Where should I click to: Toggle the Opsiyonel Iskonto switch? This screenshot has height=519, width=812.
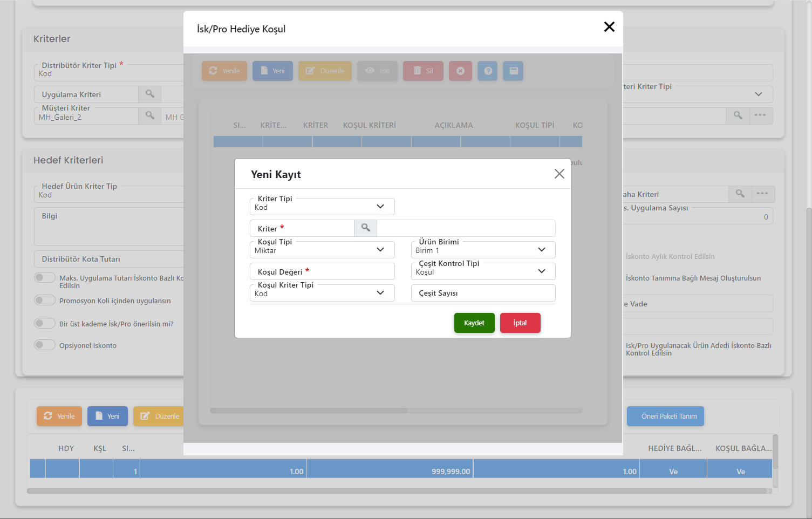[x=45, y=345]
